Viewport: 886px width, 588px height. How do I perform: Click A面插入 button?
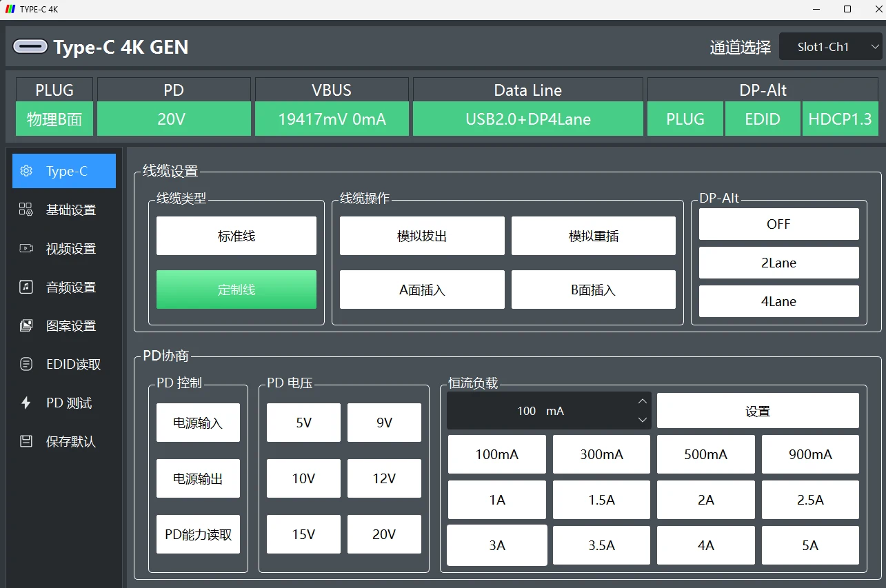point(422,290)
